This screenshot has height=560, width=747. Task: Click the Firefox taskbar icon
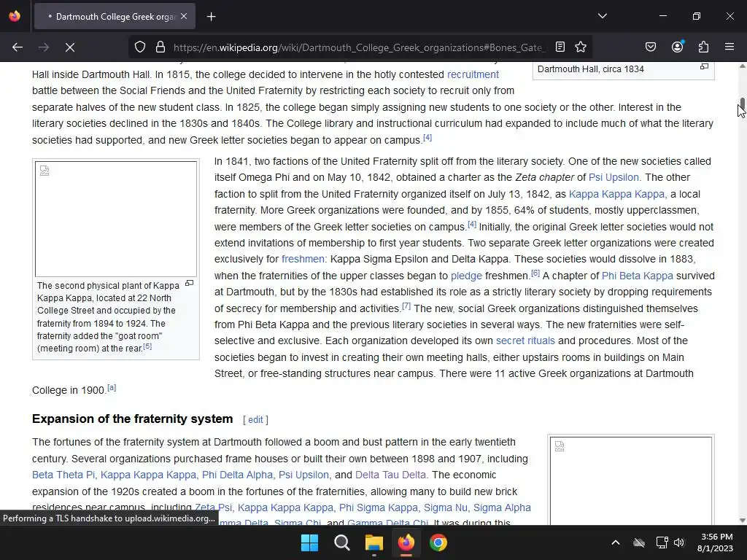click(x=406, y=542)
